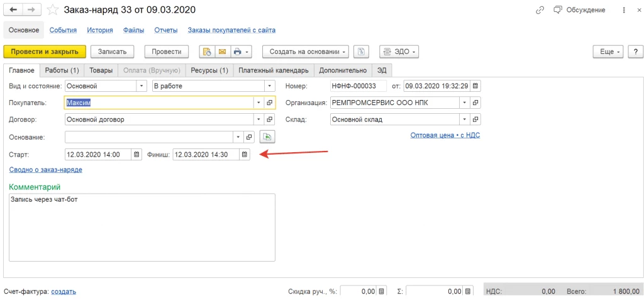Image resolution: width=644 pixels, height=300 pixels.
Task: Open Склад record with open icon
Action: pyautogui.click(x=475, y=119)
